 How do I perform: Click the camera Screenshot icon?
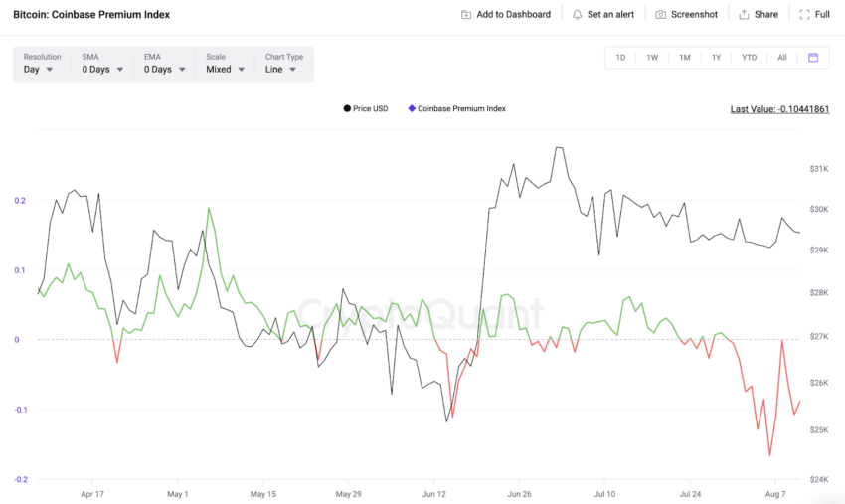(661, 15)
